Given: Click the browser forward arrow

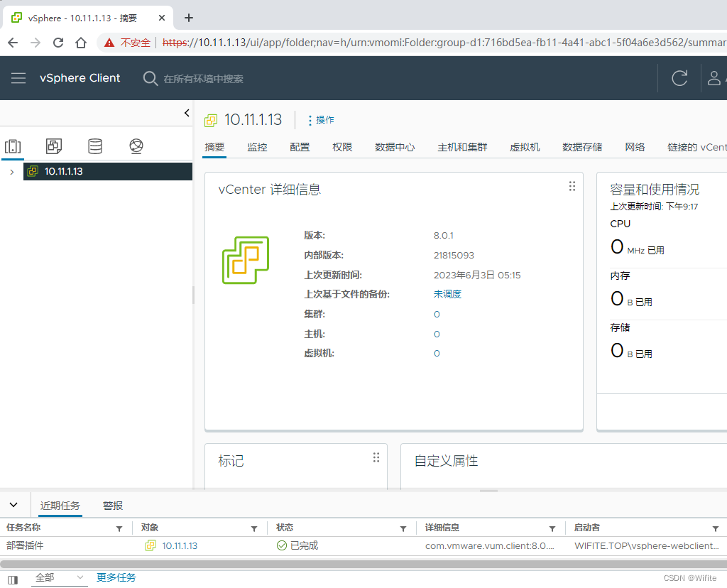Looking at the screenshot, I should click(x=35, y=43).
